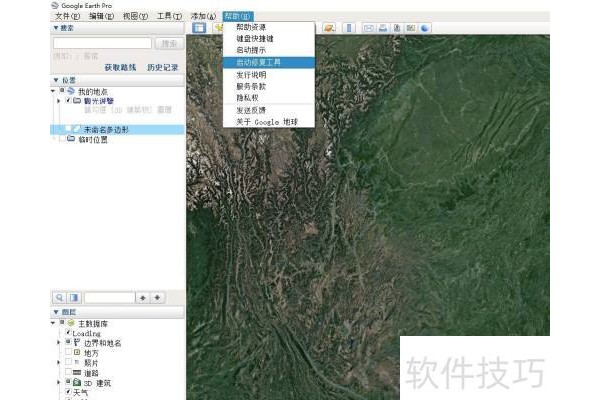Click the polygon icon of 未命名多边形
The height and width of the screenshot is (400, 600).
[77, 129]
